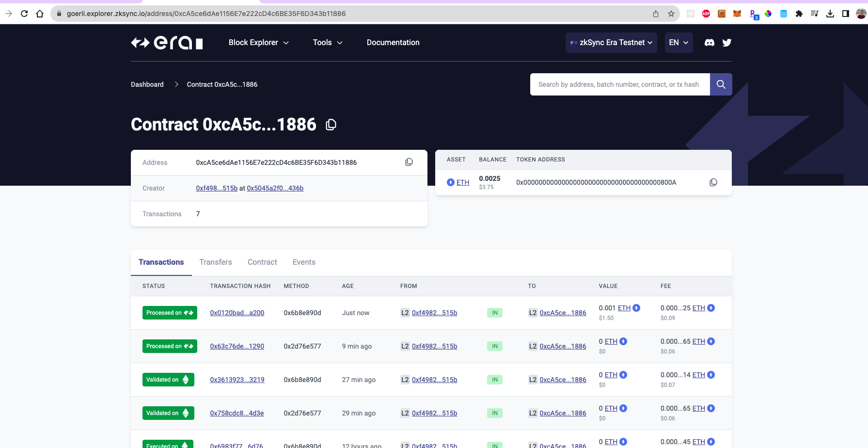This screenshot has width=868, height=448.
Task: Click the share icon in address bar
Action: pyautogui.click(x=656, y=14)
